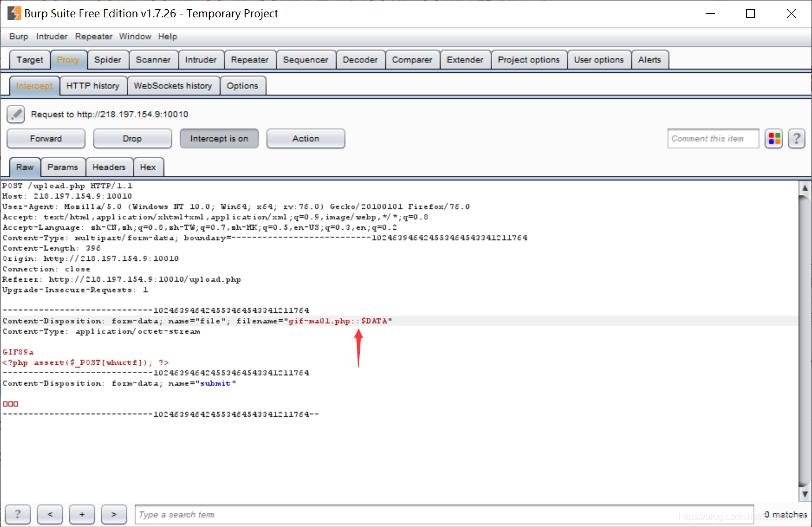Click the help question mark beside comment
This screenshot has width=812, height=527.
pyautogui.click(x=796, y=139)
